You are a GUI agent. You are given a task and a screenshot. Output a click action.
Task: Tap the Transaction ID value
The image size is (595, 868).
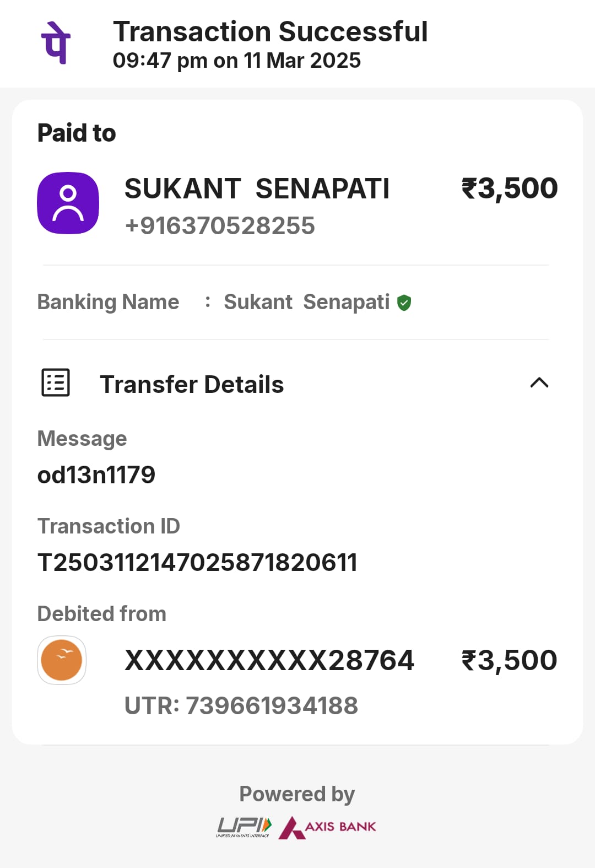point(197,563)
